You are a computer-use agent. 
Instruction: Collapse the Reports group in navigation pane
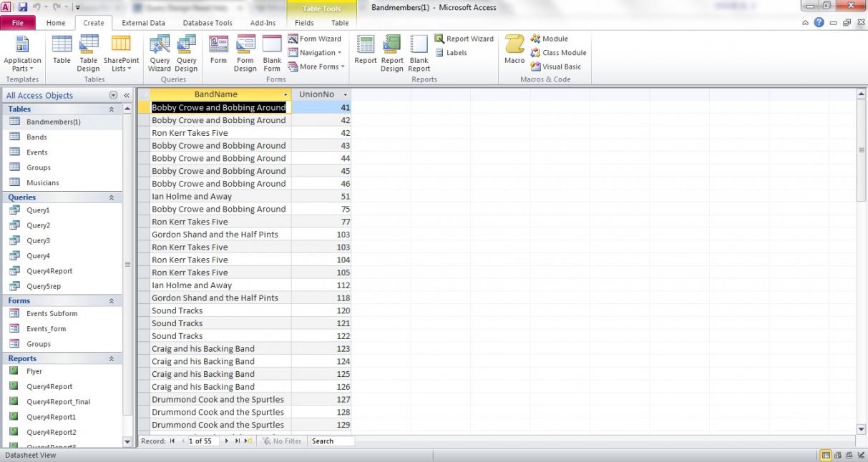(x=111, y=358)
